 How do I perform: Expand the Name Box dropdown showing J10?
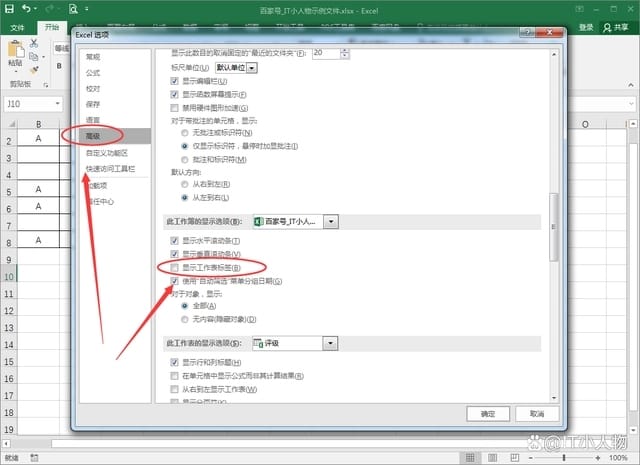tap(58, 104)
